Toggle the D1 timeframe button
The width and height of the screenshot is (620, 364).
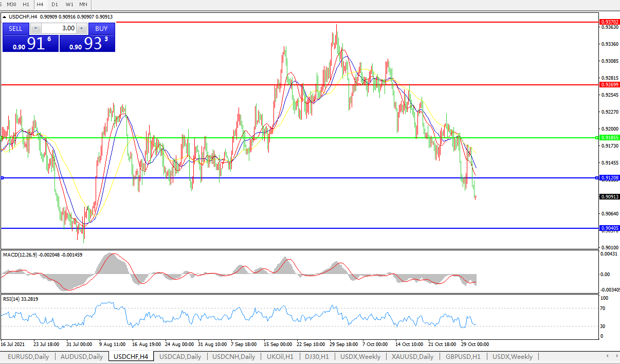point(54,4)
